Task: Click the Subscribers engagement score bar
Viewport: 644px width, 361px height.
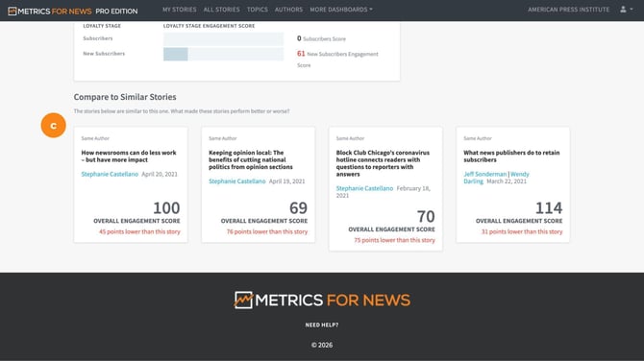Action: pos(223,39)
